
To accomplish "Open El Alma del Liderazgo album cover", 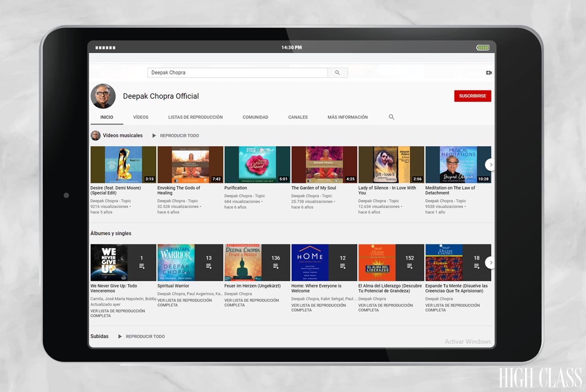I will tap(377, 262).
